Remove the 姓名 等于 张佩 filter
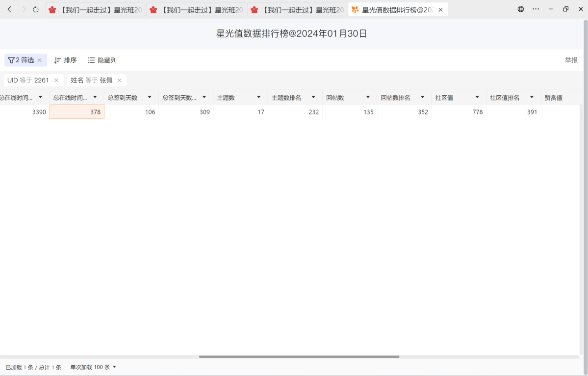 (x=119, y=81)
